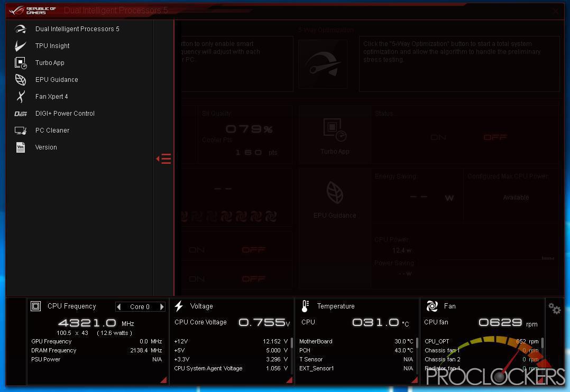Screen dimensions: 570x392
Task: Click the CPU_OPT fan row
Action: (482, 341)
